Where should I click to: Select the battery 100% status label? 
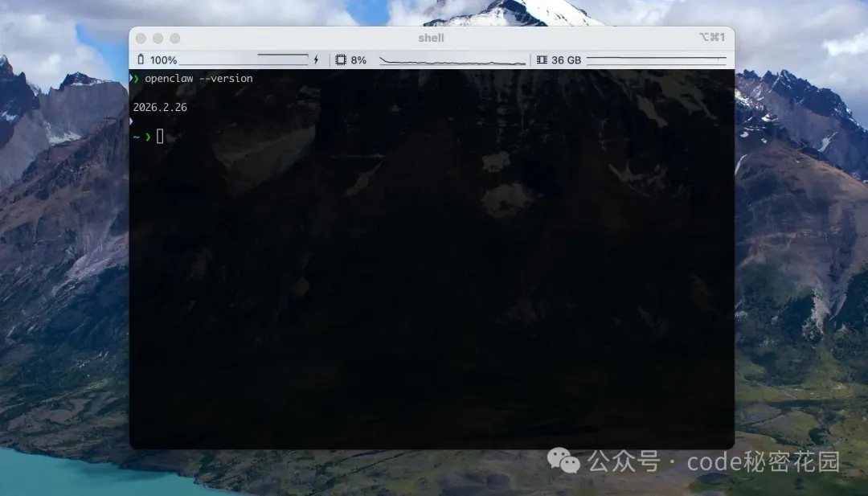pyautogui.click(x=163, y=60)
